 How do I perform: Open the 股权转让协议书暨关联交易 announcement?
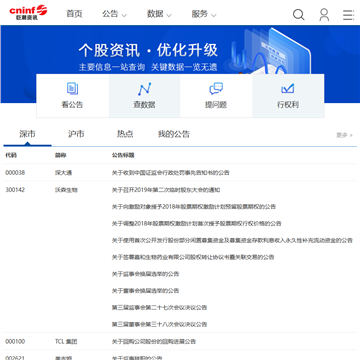tap(193, 257)
